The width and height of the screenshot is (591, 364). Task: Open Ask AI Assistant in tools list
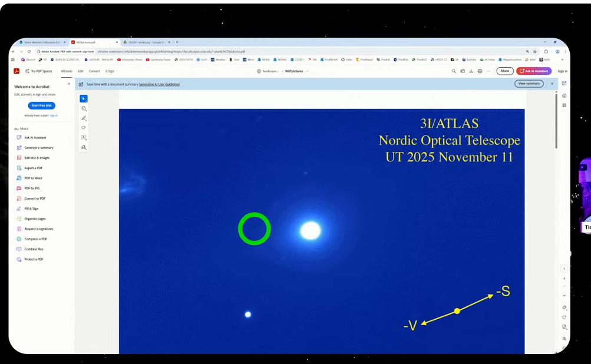click(32, 138)
